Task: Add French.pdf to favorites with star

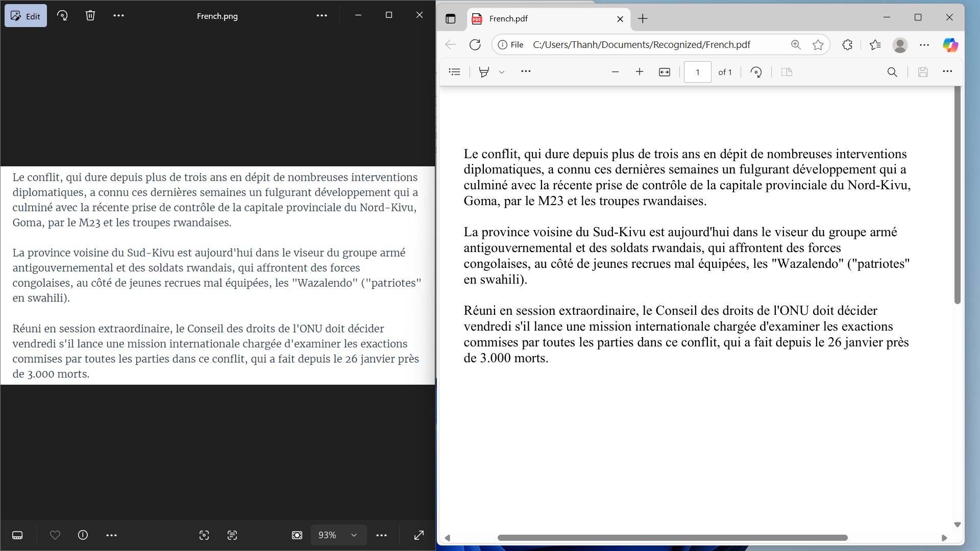Action: point(818,45)
